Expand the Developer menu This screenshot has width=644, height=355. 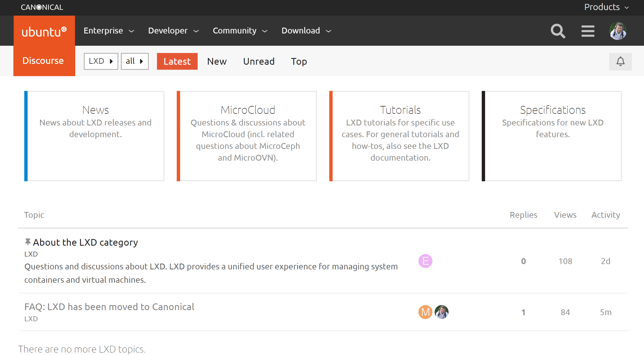click(173, 31)
